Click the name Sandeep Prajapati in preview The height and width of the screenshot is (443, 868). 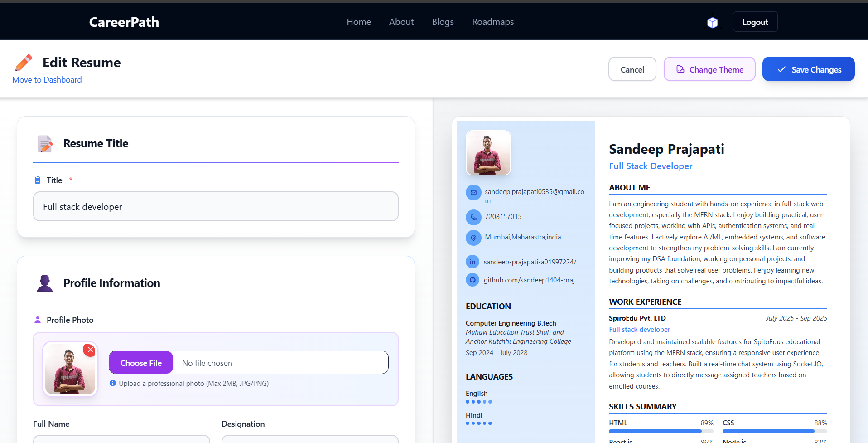tap(666, 149)
